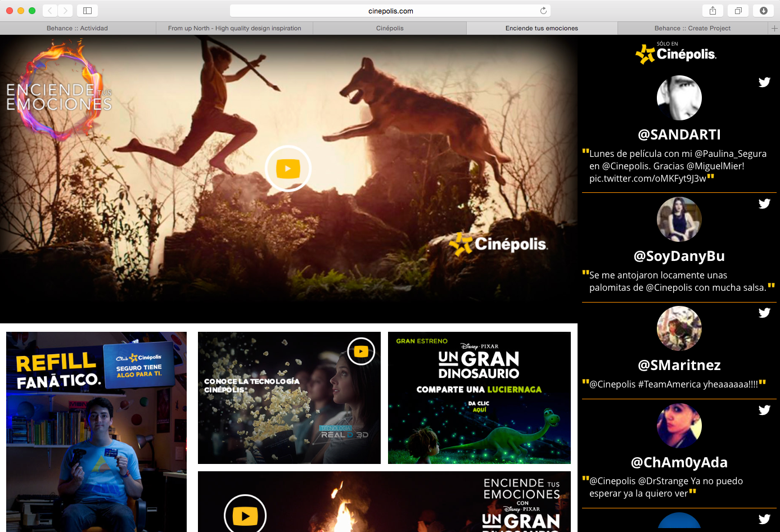Image resolution: width=780 pixels, height=532 pixels.
Task: Click the fullscreen green window button
Action: (x=32, y=11)
